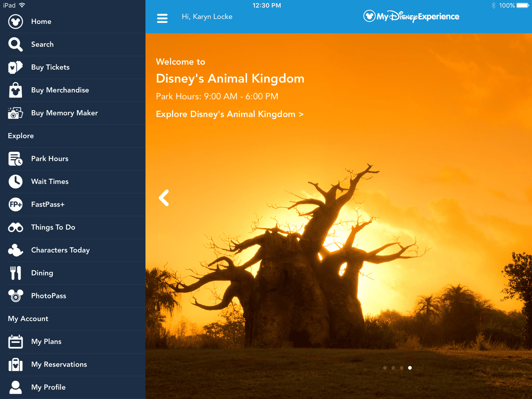
Task: Toggle the hamburger menu button
Action: pos(162,18)
